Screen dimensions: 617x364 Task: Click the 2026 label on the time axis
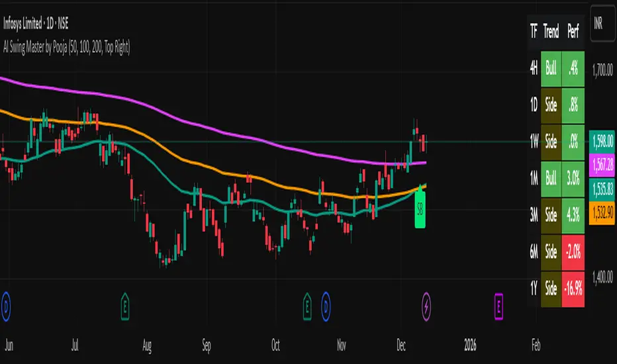pos(470,345)
